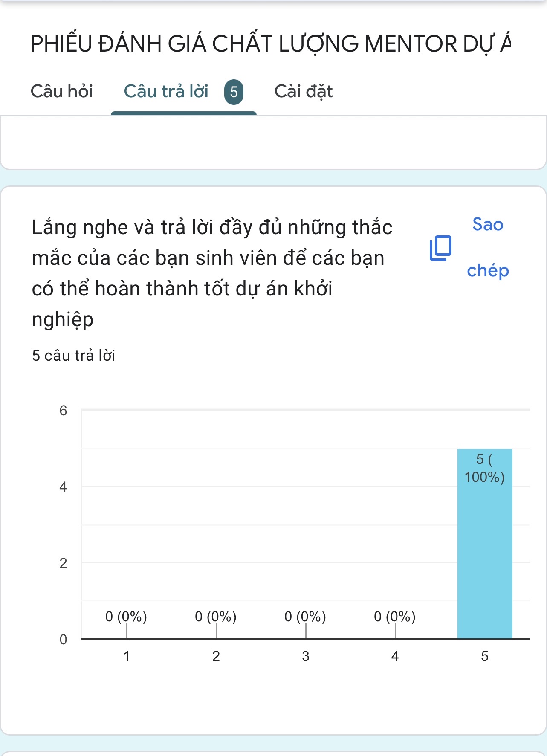Image resolution: width=547 pixels, height=756 pixels.
Task: Click the "Sao chép" copy link
Action: click(488, 247)
